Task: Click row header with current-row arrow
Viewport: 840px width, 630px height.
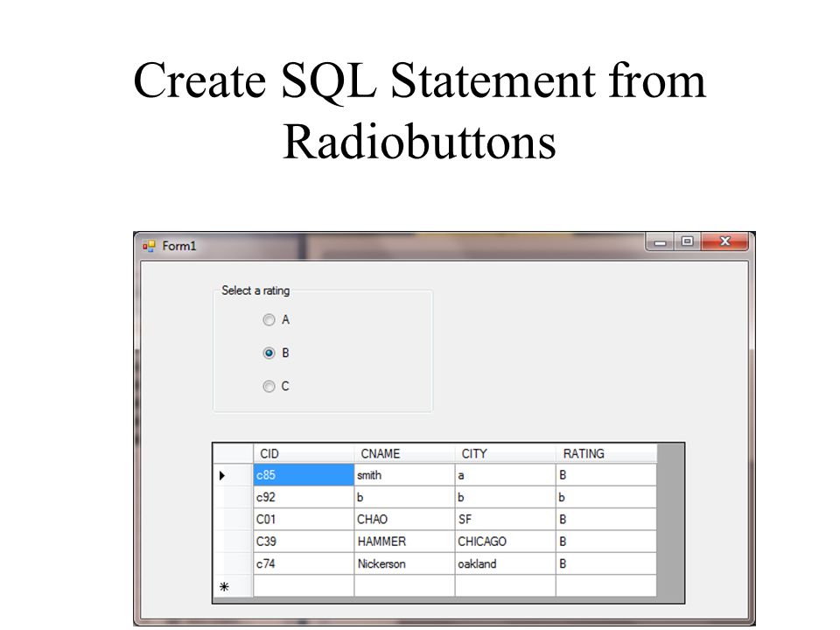Action: 233,475
